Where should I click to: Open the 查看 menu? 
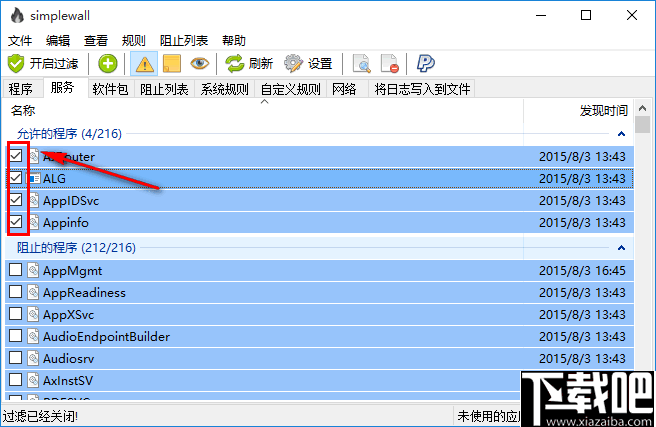[x=96, y=41]
